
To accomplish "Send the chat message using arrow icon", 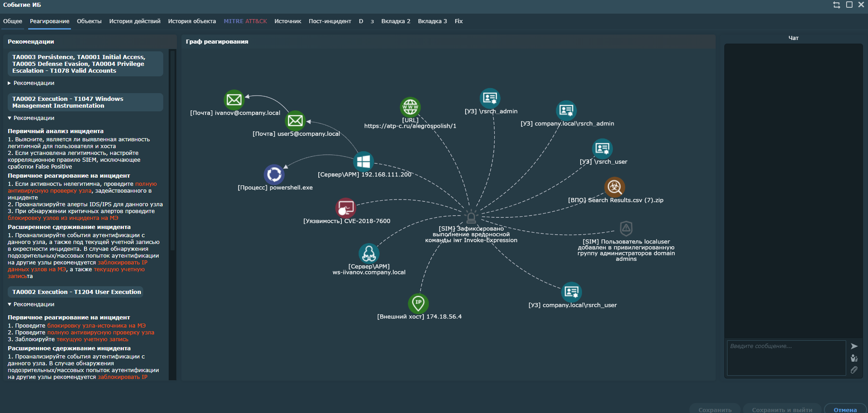I will [854, 345].
